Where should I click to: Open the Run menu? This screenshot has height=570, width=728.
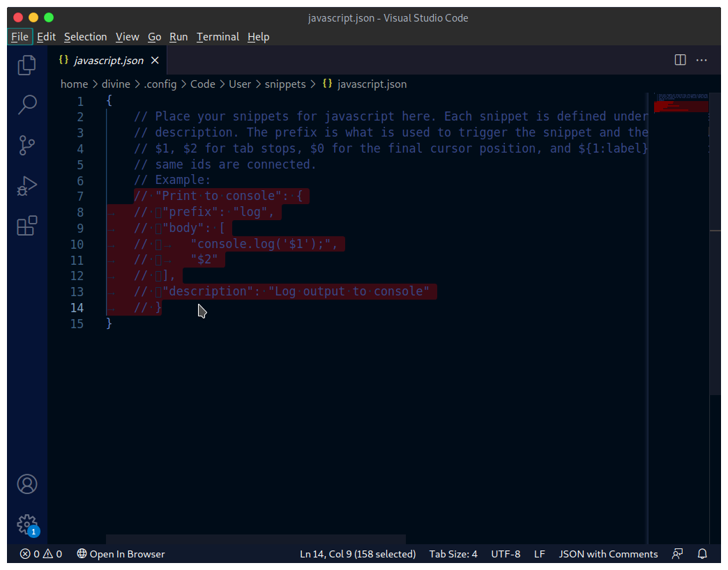click(x=179, y=37)
